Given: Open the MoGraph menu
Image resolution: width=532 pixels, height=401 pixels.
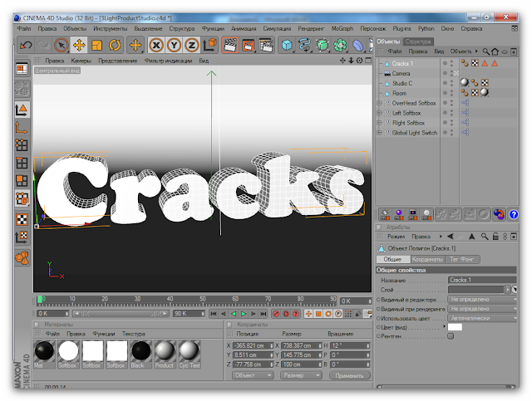Looking at the screenshot, I should 342,28.
